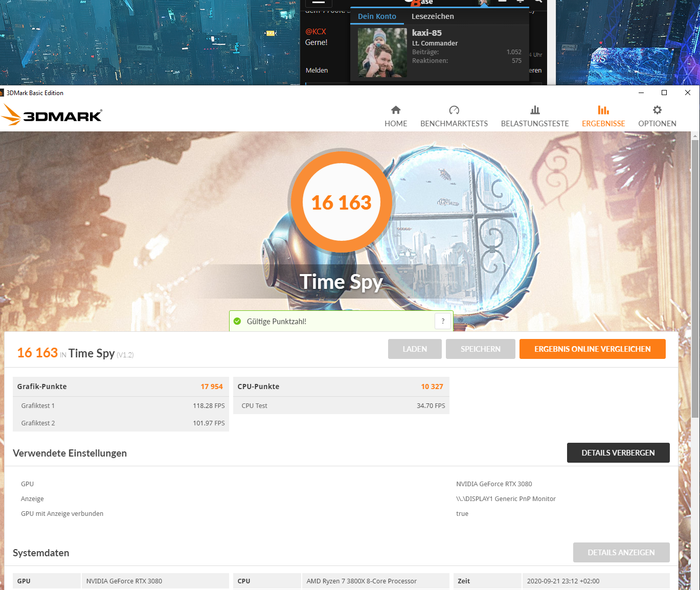Switch to the BELASTUNGSTESTE tab
The width and height of the screenshot is (700, 590).
(x=535, y=117)
